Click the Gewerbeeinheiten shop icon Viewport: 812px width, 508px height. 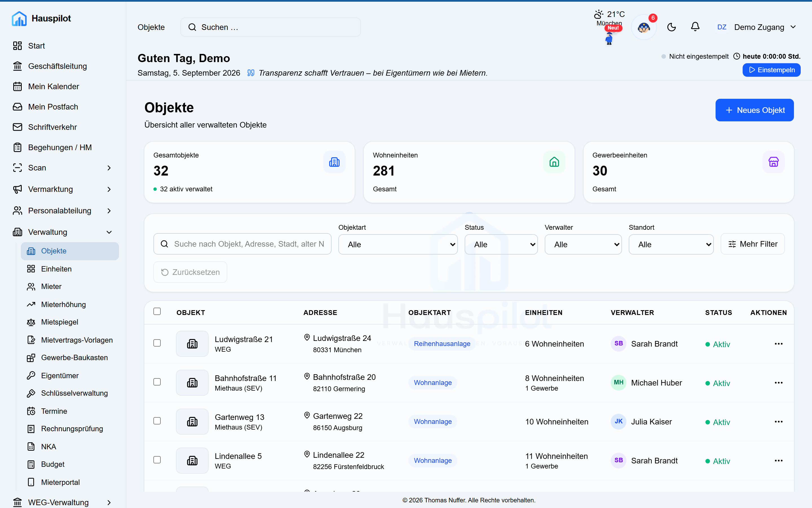tap(773, 162)
